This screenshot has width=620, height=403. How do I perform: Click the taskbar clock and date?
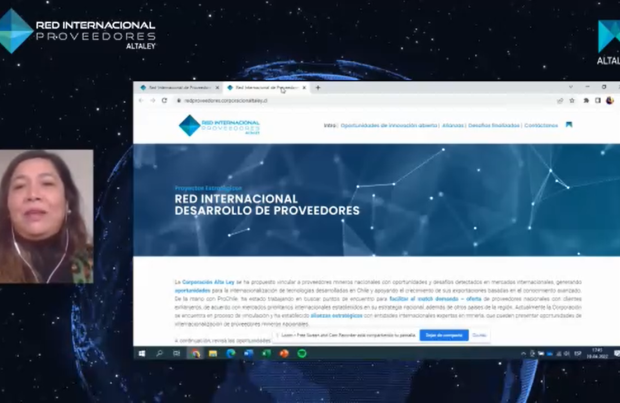coord(597,354)
